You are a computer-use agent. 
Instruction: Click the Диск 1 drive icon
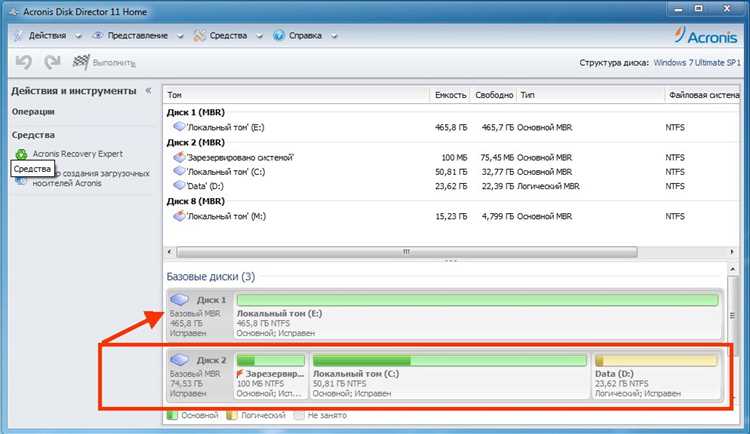click(x=179, y=300)
